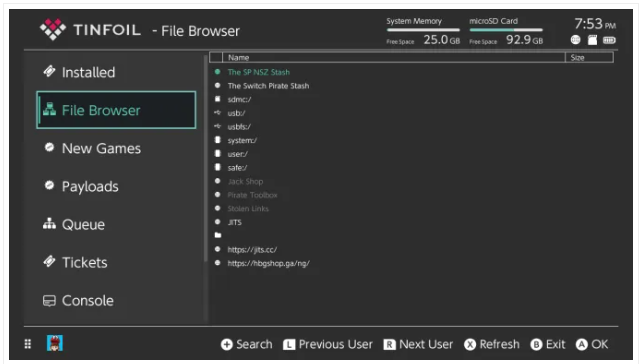639x364 pixels.
Task: Click the Console monitor icon
Action: (x=49, y=300)
